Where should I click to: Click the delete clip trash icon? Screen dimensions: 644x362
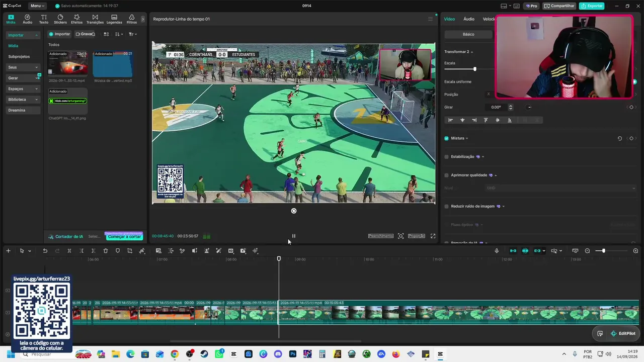point(106,251)
